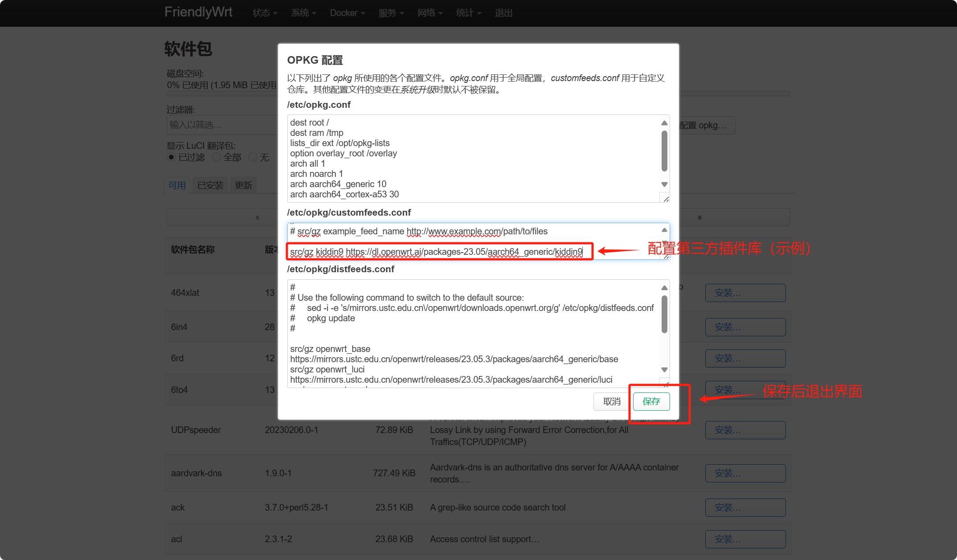The width and height of the screenshot is (957, 560).
Task: Open the 统计 dropdown menu
Action: (x=469, y=13)
